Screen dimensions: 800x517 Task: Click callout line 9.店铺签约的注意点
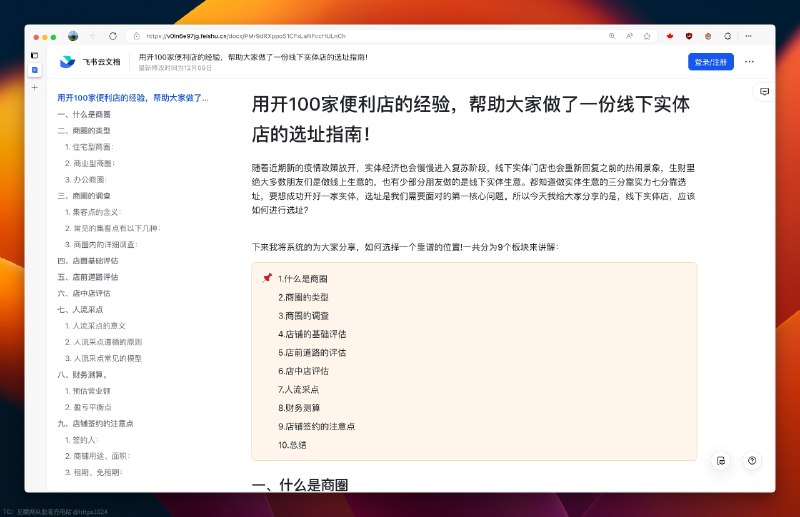pyautogui.click(x=316, y=426)
